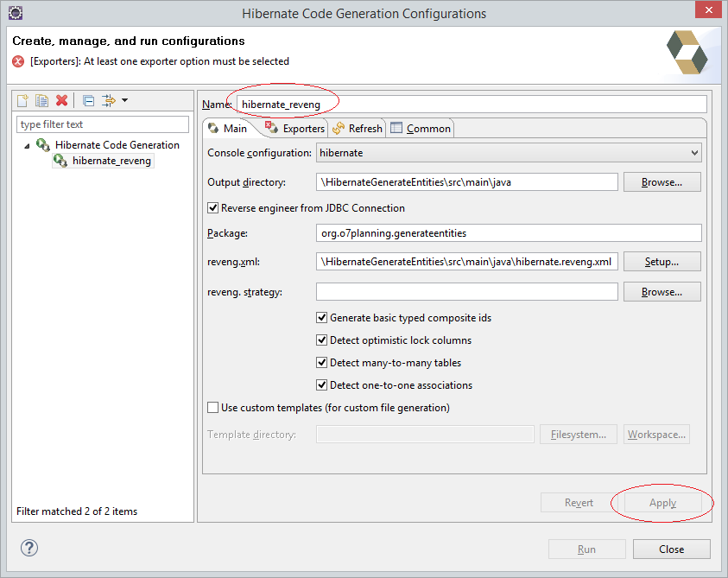The image size is (728, 578).
Task: Click the Main tab Hibernate icon
Action: pos(213,128)
